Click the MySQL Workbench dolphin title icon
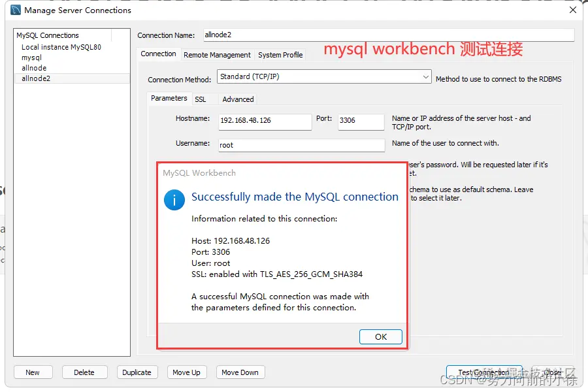 pyautogui.click(x=16, y=10)
